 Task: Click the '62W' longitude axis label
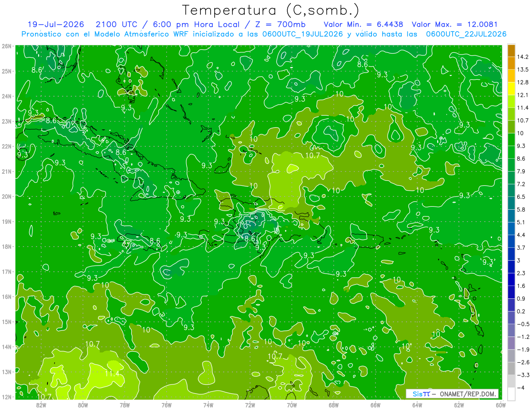point(459,405)
